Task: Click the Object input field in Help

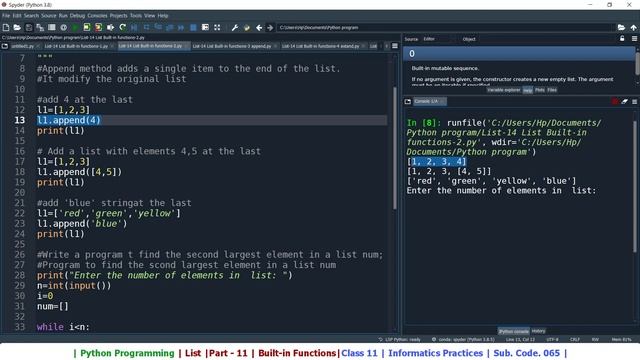Action: (x=546, y=39)
